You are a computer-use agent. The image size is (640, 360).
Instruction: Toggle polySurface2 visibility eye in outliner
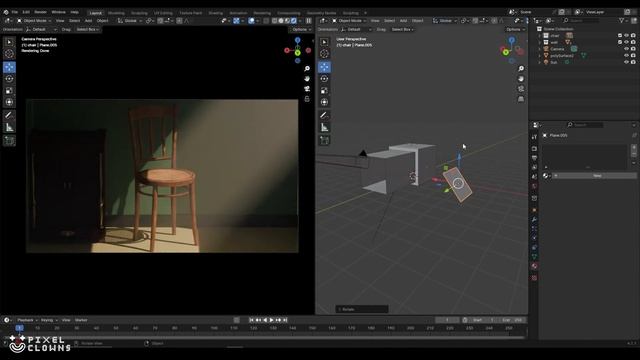tap(627, 56)
